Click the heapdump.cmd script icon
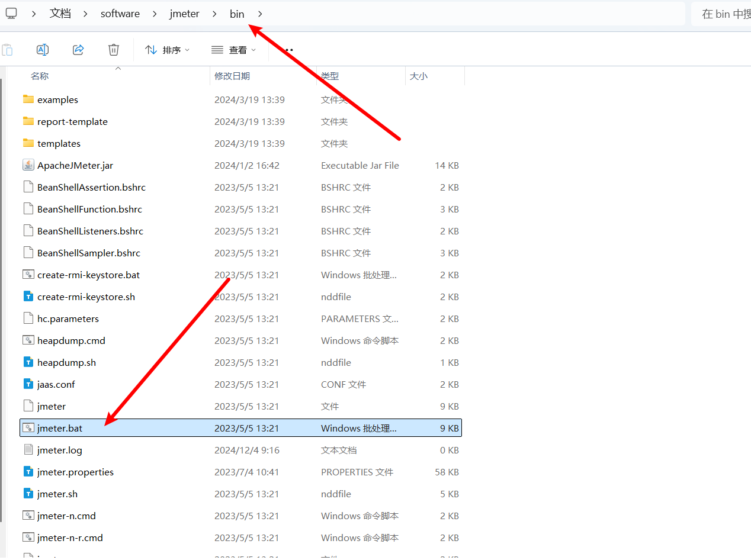This screenshot has width=751, height=560. pos(28,340)
